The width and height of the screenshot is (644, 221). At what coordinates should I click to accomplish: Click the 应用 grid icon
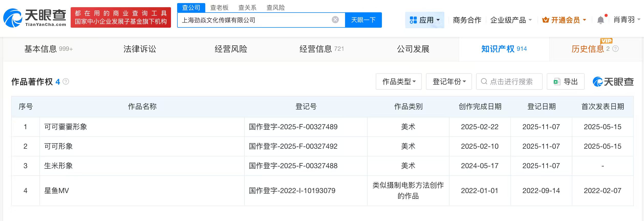[x=413, y=20]
